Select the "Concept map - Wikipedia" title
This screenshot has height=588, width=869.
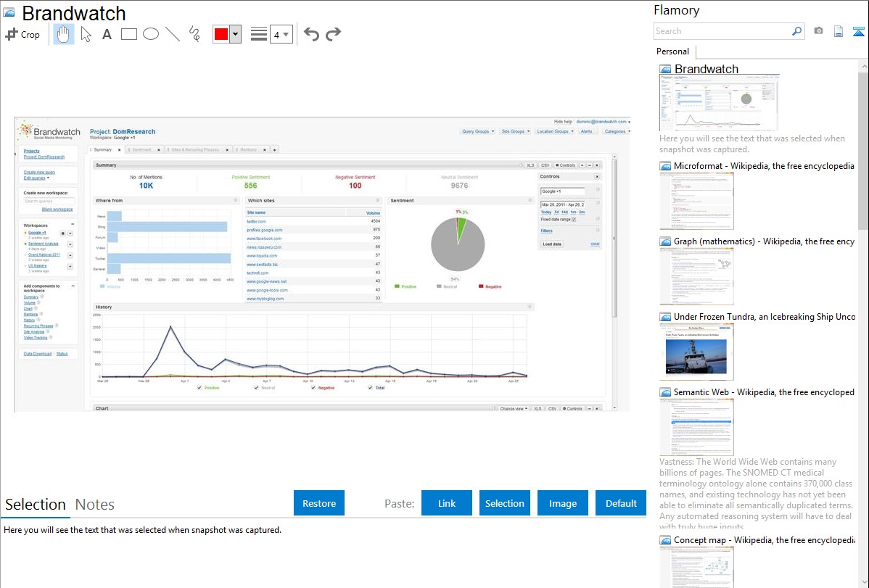[764, 540]
